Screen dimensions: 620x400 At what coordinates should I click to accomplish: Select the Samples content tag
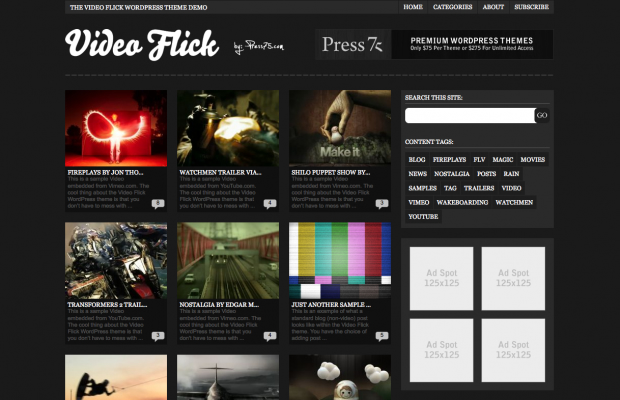(422, 188)
